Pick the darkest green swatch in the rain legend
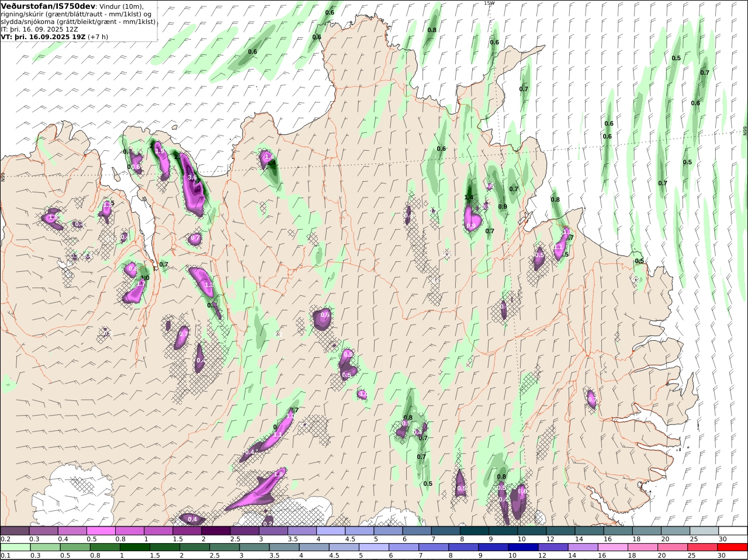Viewport: 748px width, 560px height. coord(134,547)
